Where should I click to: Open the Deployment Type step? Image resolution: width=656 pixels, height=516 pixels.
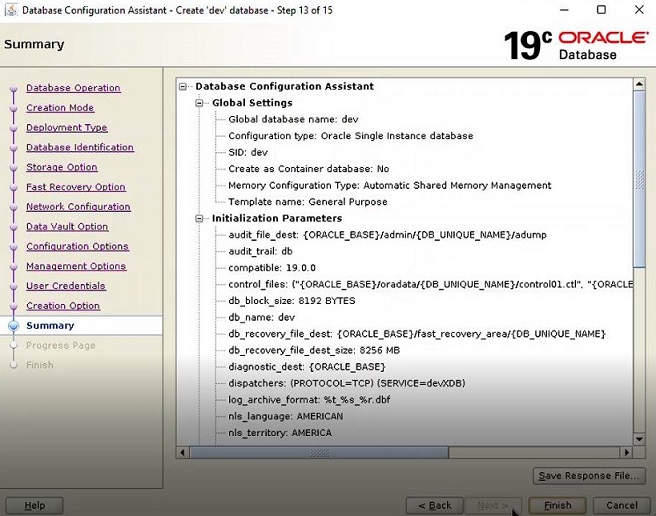point(67,128)
